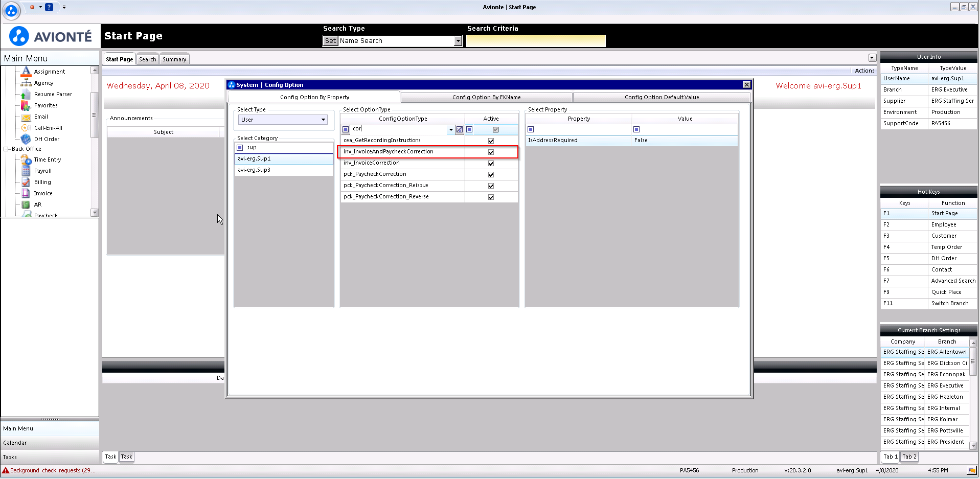The image size is (980, 479).
Task: Open the Time Entry icon
Action: click(26, 159)
